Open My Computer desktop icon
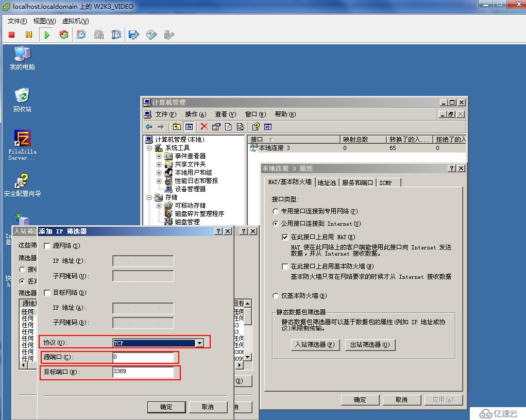 click(23, 58)
